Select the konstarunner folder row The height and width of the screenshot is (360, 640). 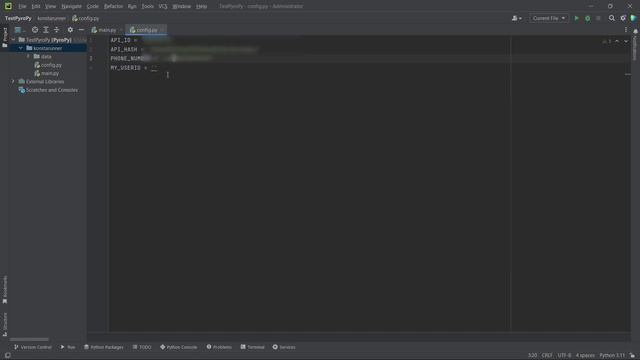[48, 48]
